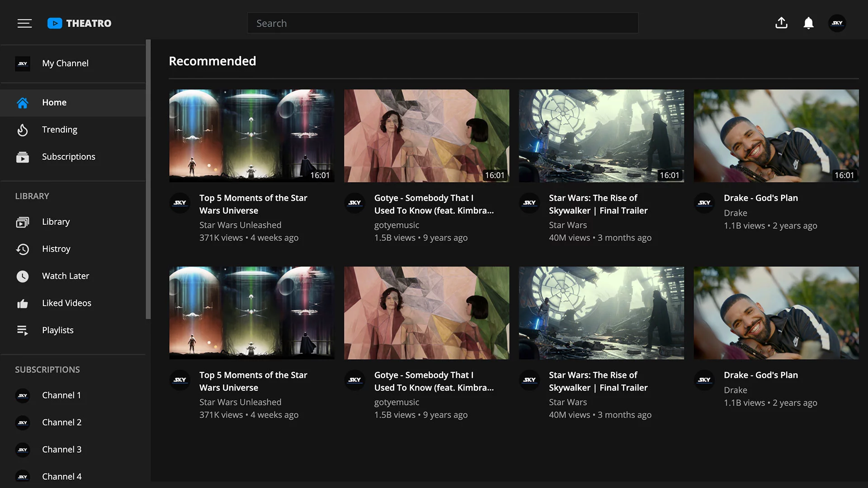Viewport: 868px width, 488px height.
Task: Click the Channel 2 avatar icon
Action: (x=23, y=423)
